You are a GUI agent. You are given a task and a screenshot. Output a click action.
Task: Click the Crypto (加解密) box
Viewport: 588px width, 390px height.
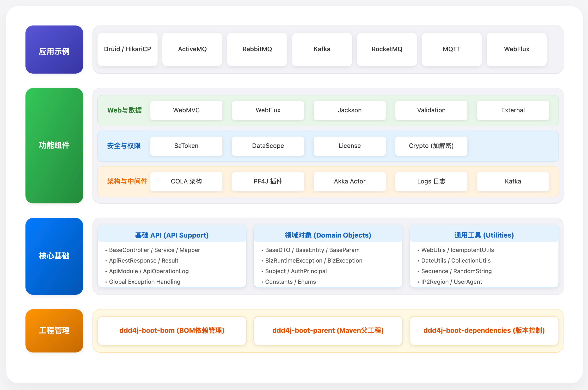point(431,146)
